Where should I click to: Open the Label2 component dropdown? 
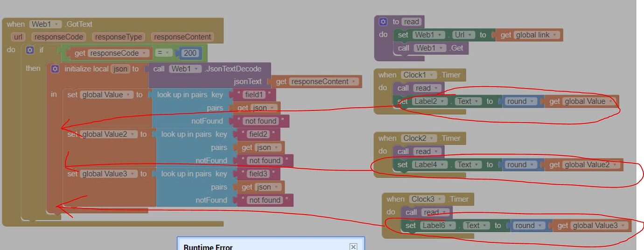430,101
